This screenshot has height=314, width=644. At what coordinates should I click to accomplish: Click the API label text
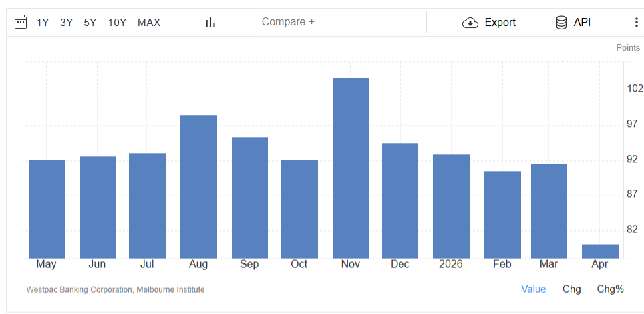pyautogui.click(x=582, y=23)
